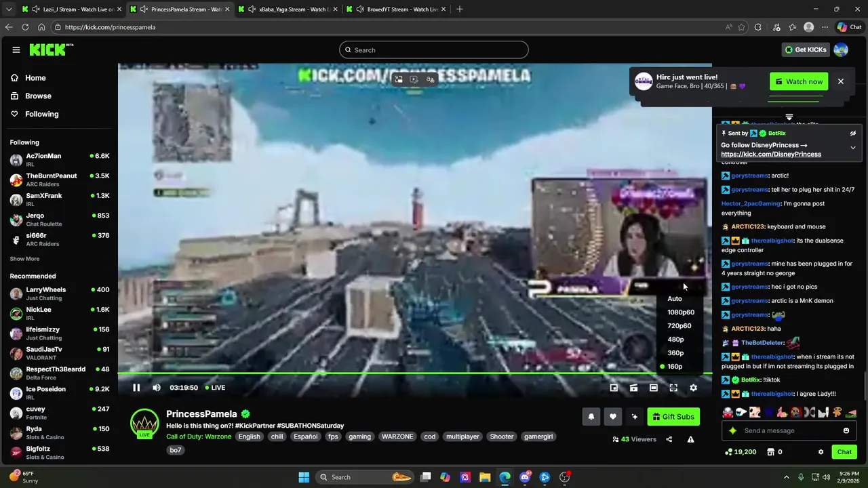The image size is (868, 488).
Task: Open File Explorer in taskbar
Action: [x=485, y=477]
